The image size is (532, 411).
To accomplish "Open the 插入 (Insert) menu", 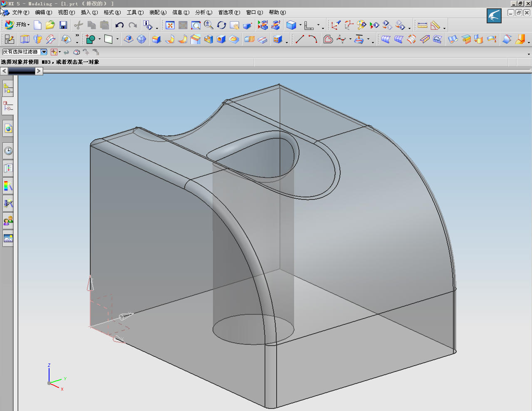I will (x=89, y=12).
